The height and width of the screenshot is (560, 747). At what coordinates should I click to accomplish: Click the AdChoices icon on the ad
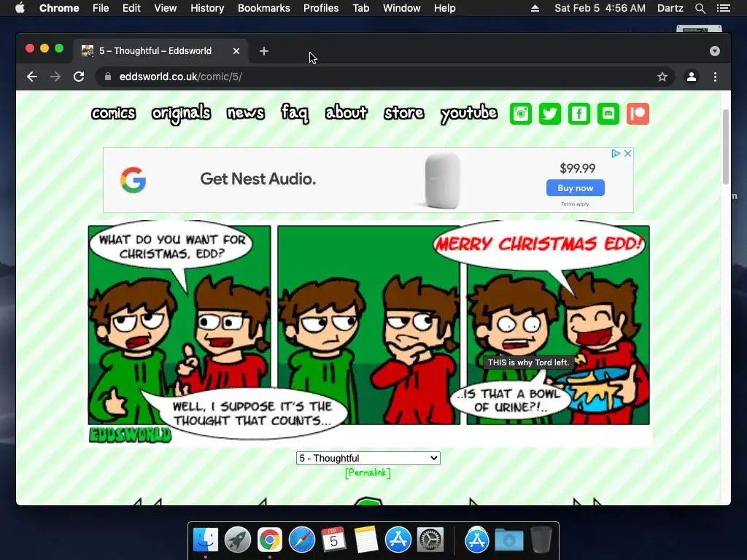[x=616, y=153]
